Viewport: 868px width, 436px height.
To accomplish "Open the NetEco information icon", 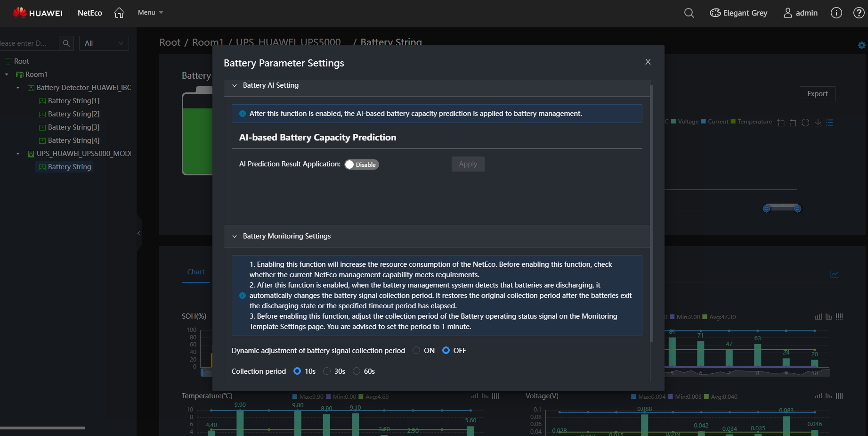I will coord(836,13).
